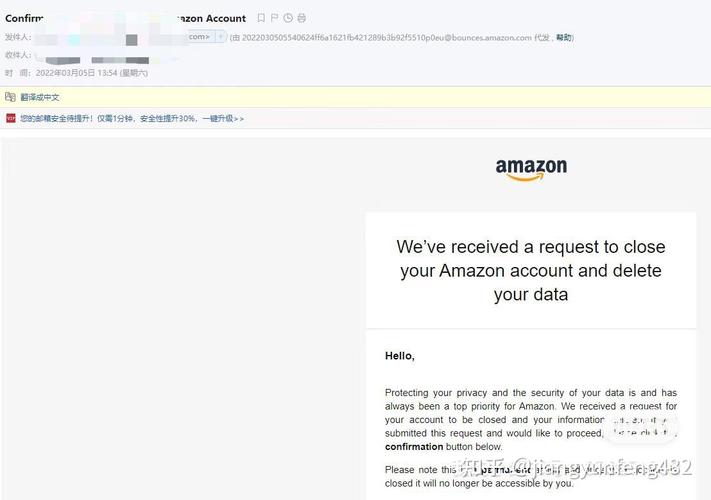This screenshot has height=500, width=711.
Task: Open the clock reminder icon
Action: coord(288,18)
